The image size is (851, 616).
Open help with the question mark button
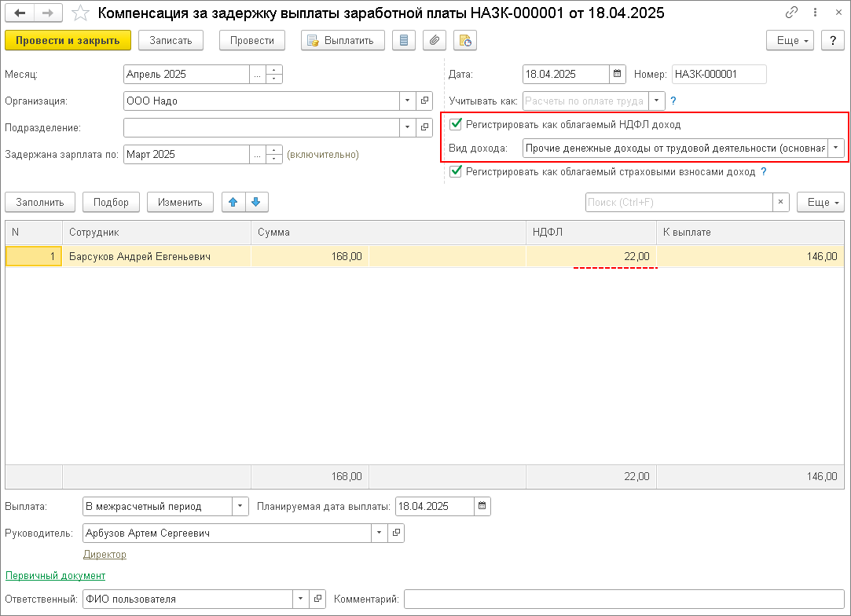(833, 40)
